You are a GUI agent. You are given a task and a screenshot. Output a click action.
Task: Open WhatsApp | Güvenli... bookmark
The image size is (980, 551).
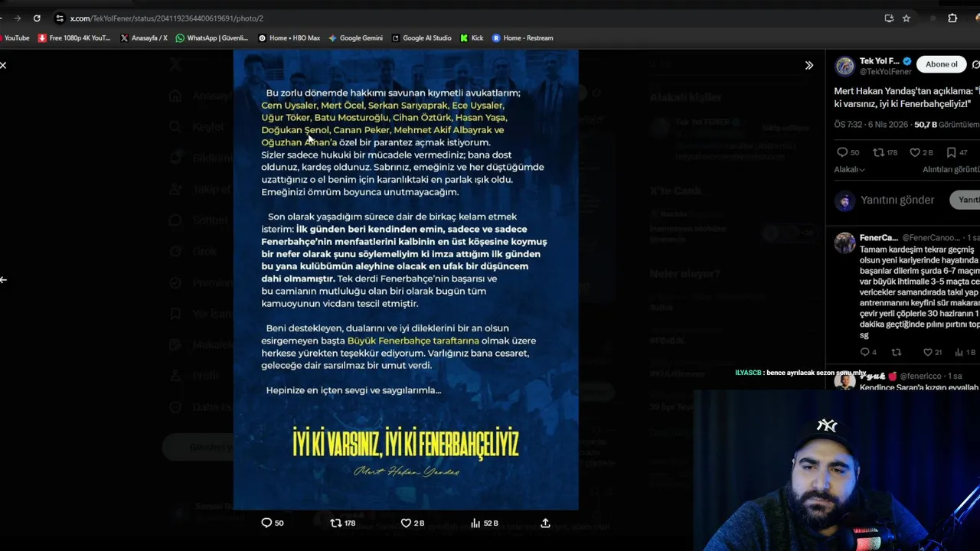click(212, 37)
